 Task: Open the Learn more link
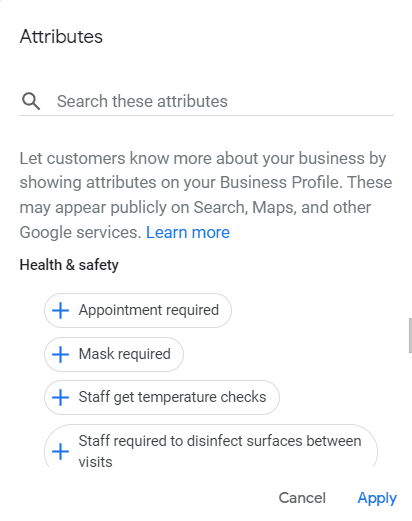click(188, 232)
